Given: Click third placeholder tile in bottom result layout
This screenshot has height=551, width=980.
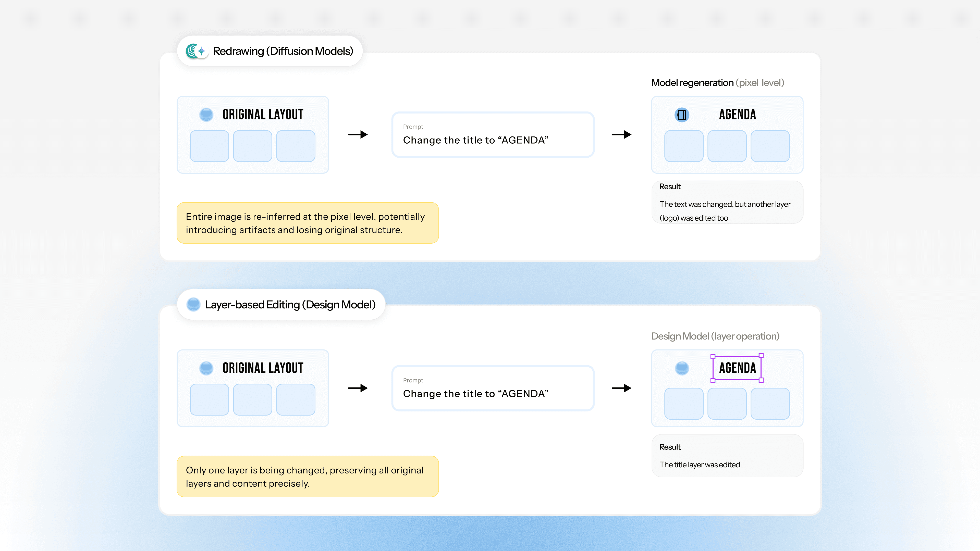Looking at the screenshot, I should (x=770, y=404).
